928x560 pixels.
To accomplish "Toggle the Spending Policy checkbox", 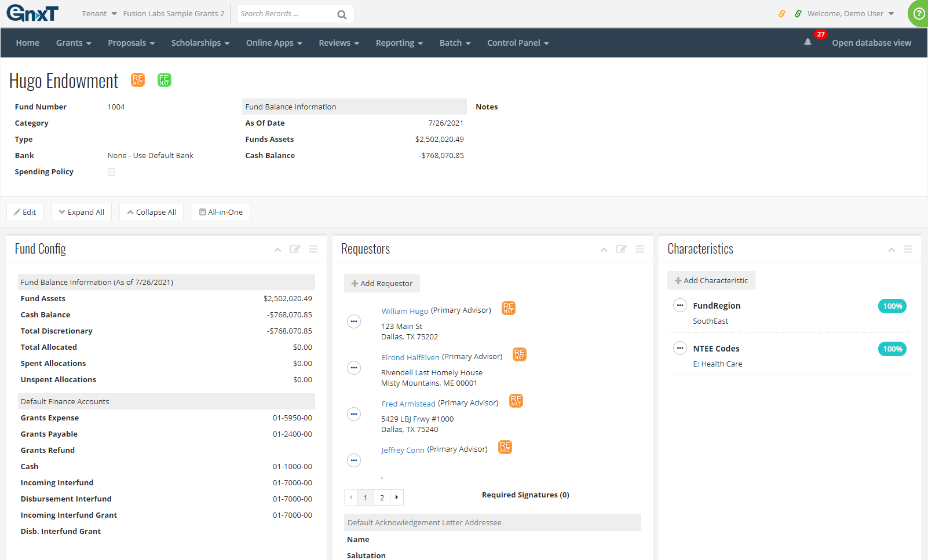I will click(111, 172).
